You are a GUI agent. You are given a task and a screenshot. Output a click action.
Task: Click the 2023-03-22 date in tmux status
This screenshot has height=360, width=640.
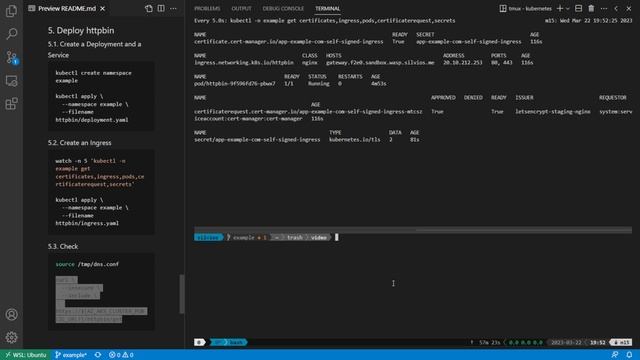click(566, 342)
